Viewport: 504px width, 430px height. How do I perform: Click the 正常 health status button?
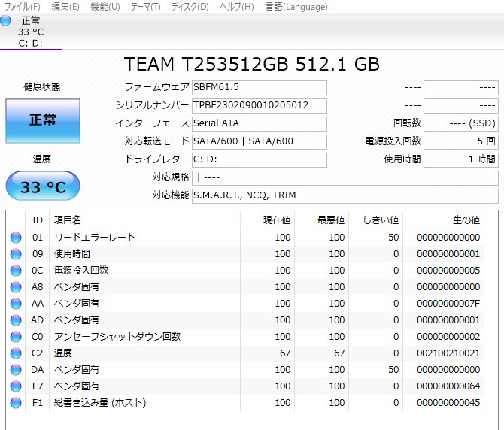pyautogui.click(x=43, y=121)
